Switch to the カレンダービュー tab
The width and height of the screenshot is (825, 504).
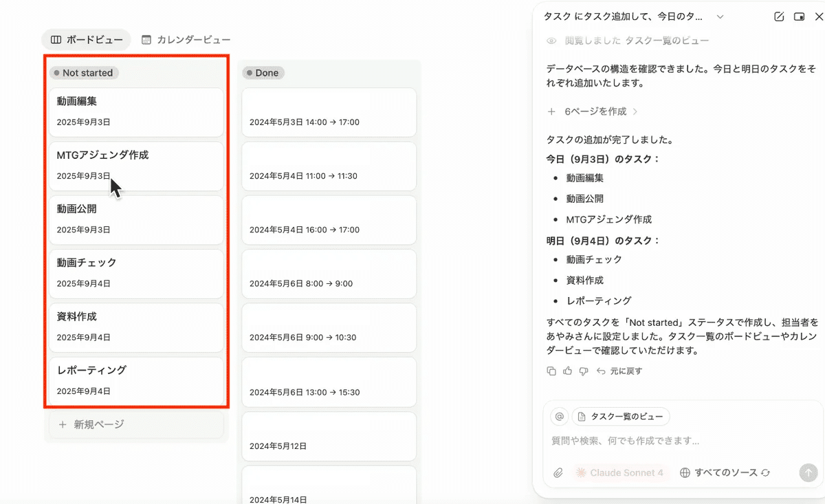pos(186,40)
